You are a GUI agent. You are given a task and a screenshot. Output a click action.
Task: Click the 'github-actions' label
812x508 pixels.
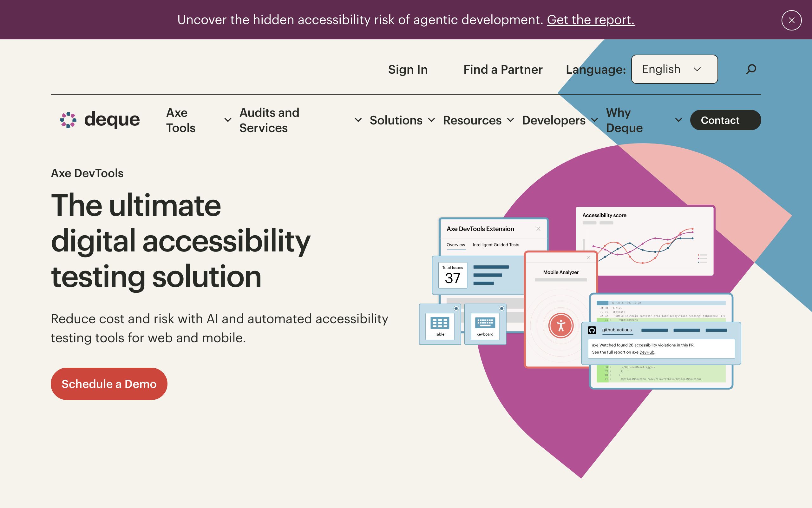[x=617, y=330]
